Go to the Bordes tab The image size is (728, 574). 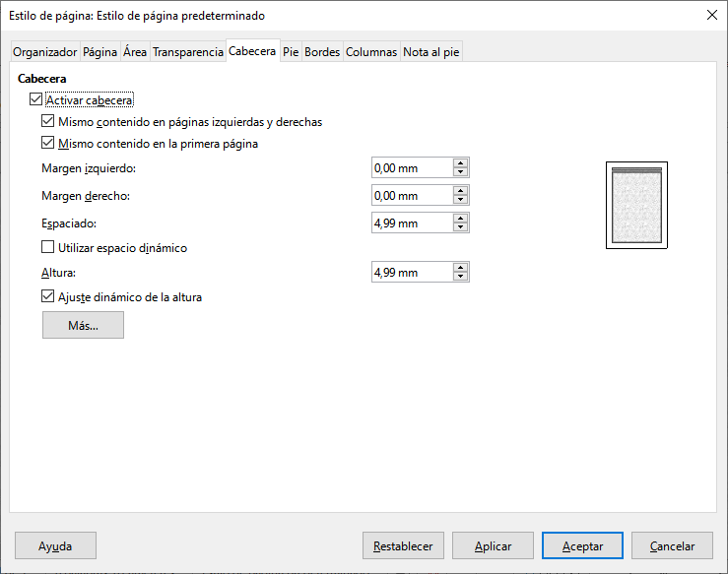pos(322,52)
